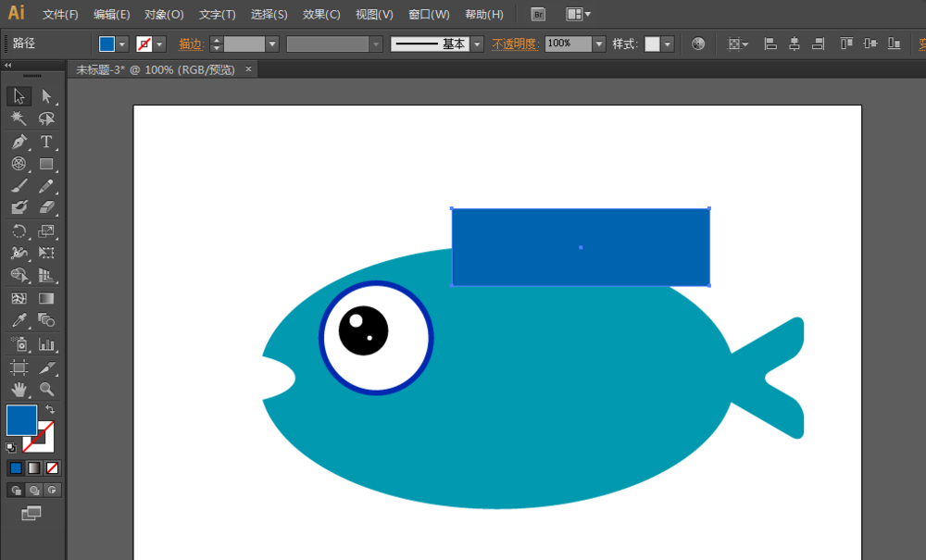926x560 pixels.
Task: Expand the fill color dropdown in control bar
Action: 122,44
